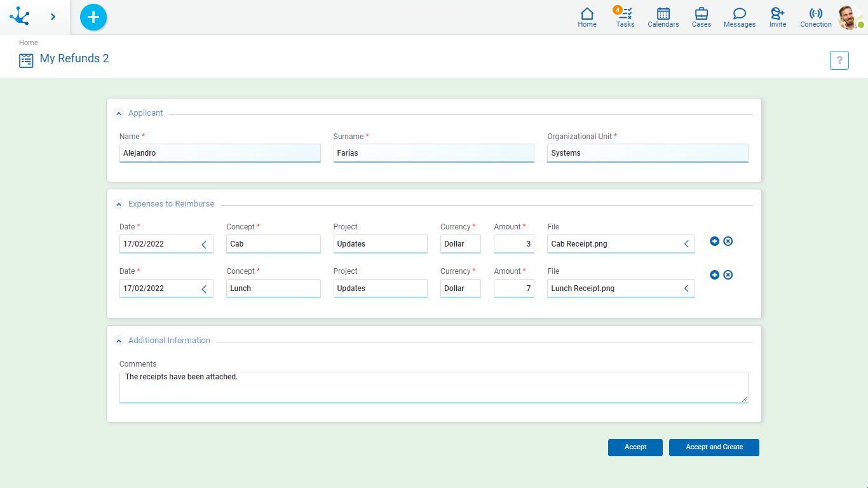Add a row after Cab expense
Screen dimensions: 868x488
714,241
